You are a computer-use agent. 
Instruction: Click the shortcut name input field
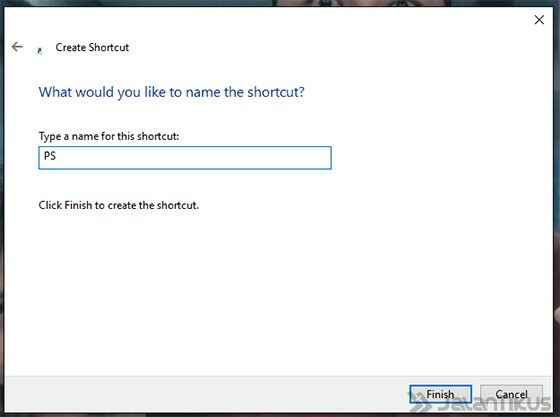(185, 157)
